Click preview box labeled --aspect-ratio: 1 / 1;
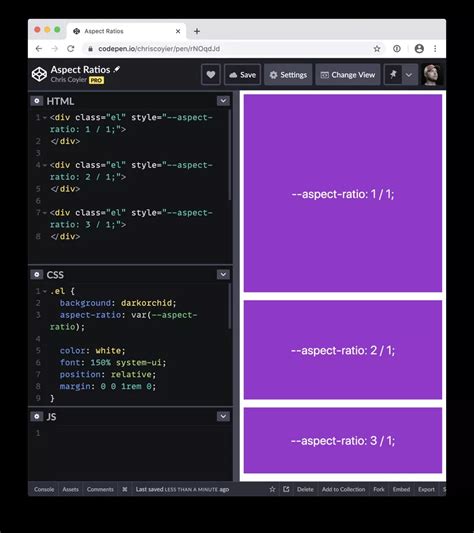This screenshot has height=533, width=474. click(x=343, y=193)
